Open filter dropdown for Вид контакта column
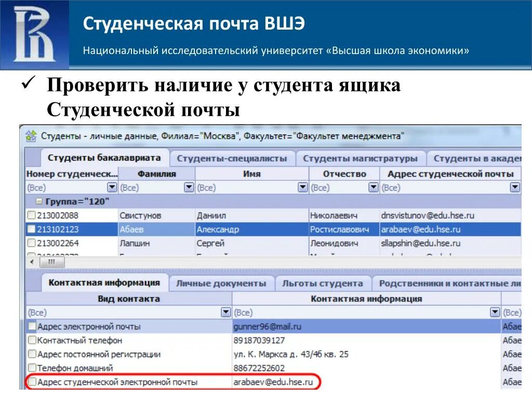The height and width of the screenshot is (399, 532). point(225,312)
